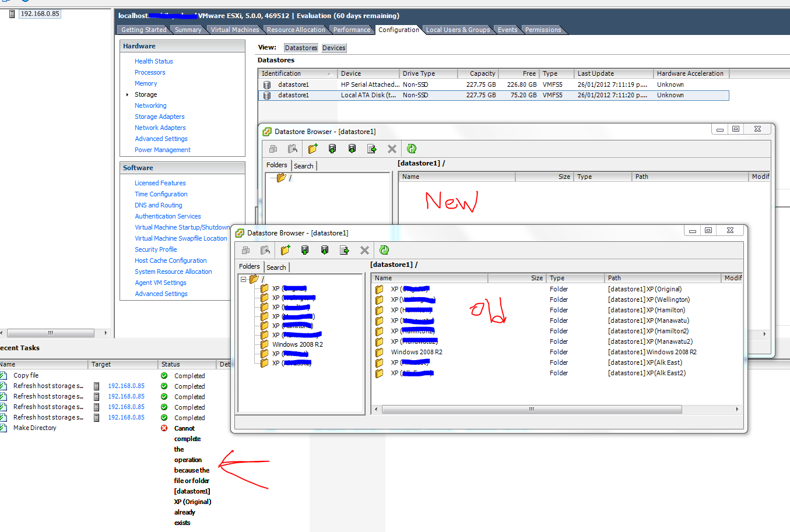790x532 pixels.
Task: Open Search tab in Datastore Browser listing XP folders
Action: (276, 267)
